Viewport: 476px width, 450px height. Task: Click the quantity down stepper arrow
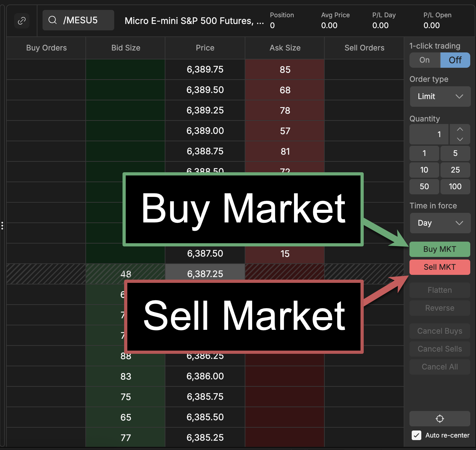(460, 139)
